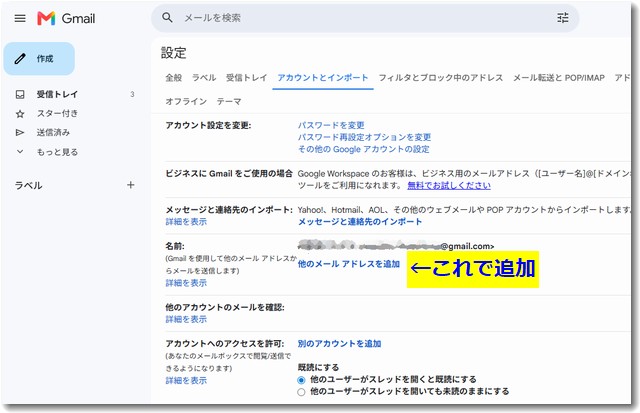Click パスワードを変更 link
The image size is (640, 413).
331,125
